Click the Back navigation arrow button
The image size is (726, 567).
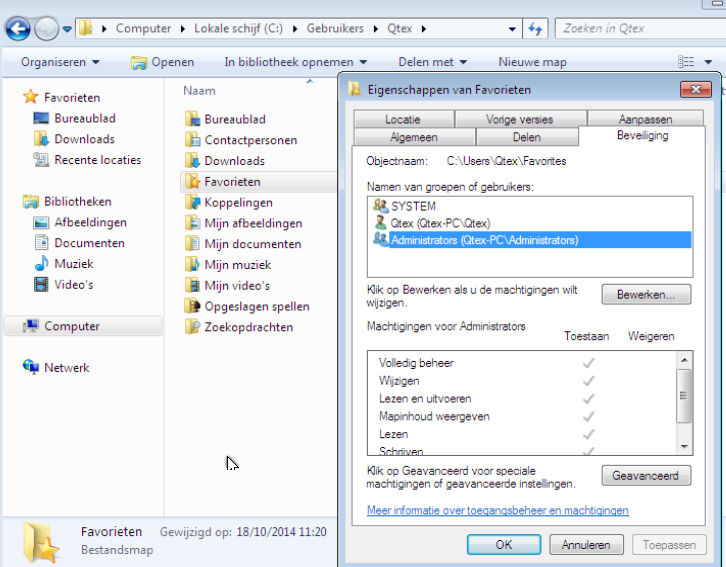point(18,29)
